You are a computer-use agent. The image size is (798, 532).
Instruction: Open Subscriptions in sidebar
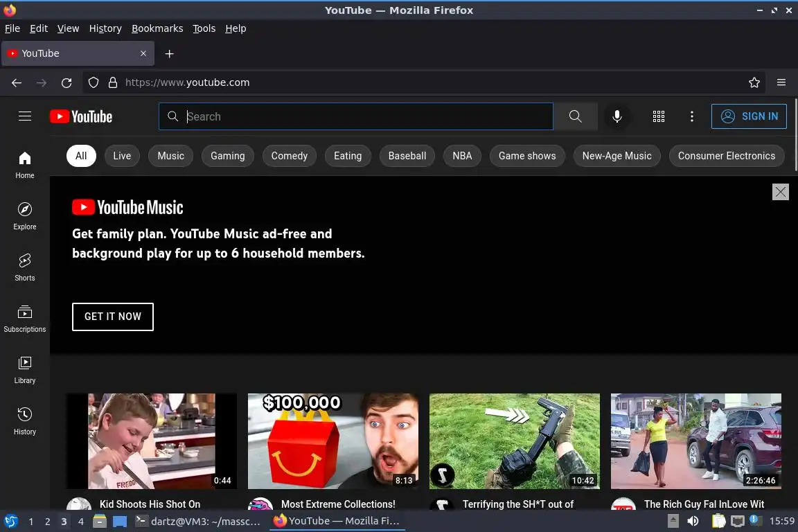[24, 319]
